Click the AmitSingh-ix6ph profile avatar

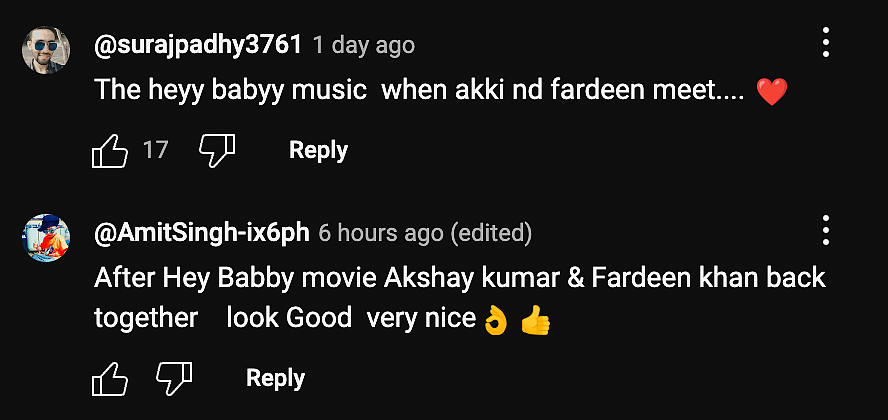click(x=46, y=238)
